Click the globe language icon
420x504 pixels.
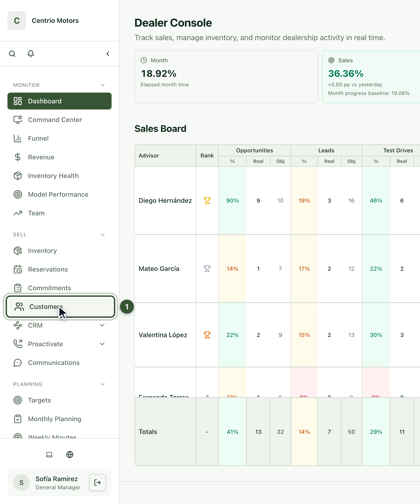click(x=70, y=455)
